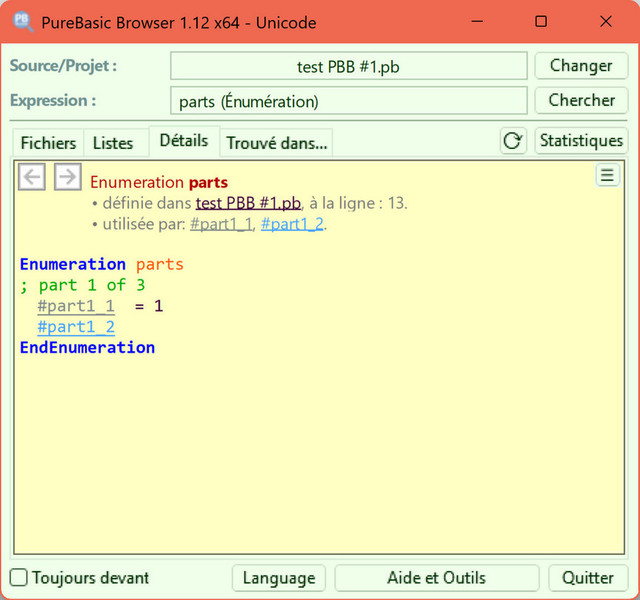This screenshot has width=640, height=600.
Task: Select the Détails tab
Action: (184, 141)
